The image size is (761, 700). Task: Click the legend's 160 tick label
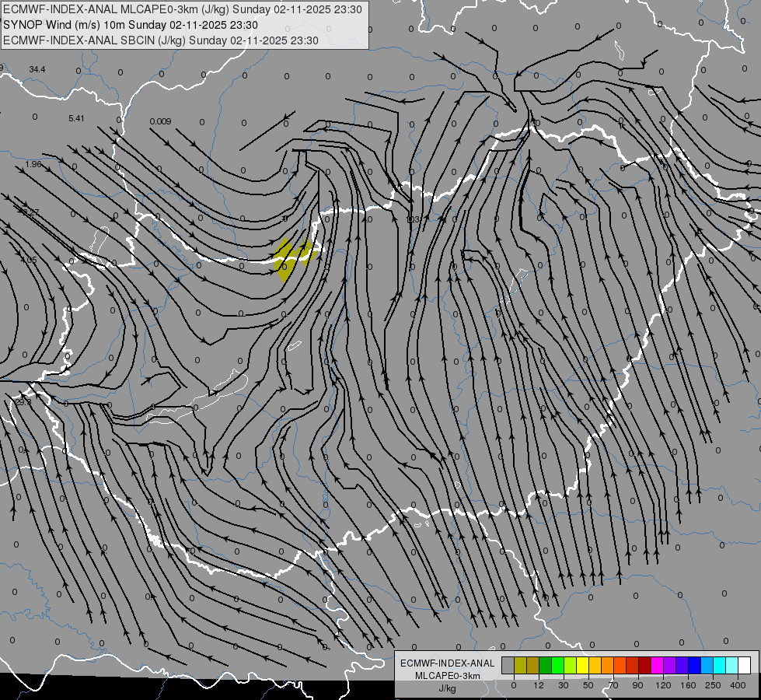click(x=688, y=685)
